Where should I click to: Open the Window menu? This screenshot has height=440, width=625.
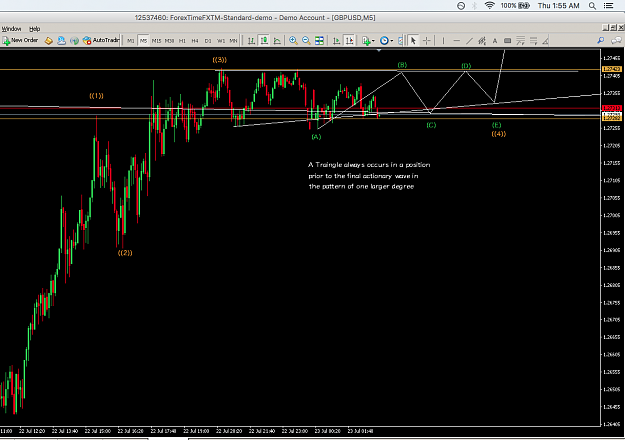pyautogui.click(x=11, y=29)
